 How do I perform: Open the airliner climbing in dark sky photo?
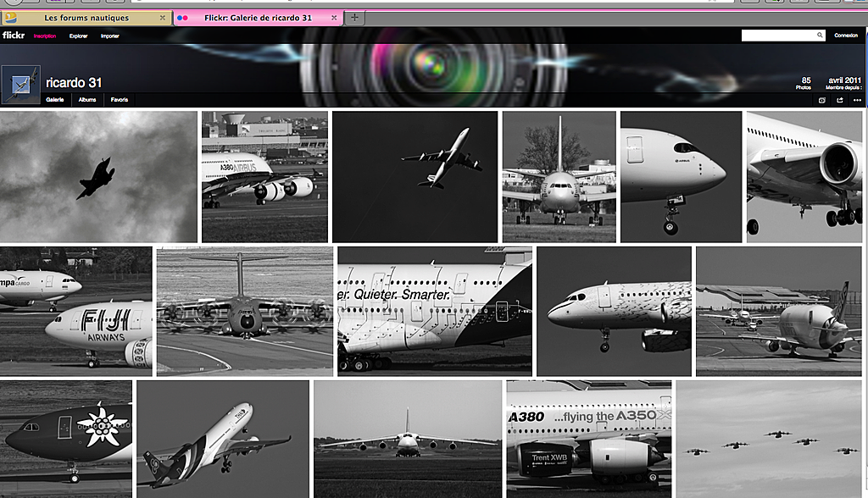[415, 176]
